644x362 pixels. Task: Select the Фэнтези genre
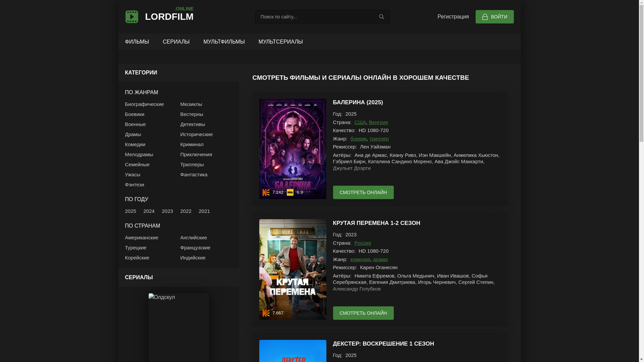[135, 185]
